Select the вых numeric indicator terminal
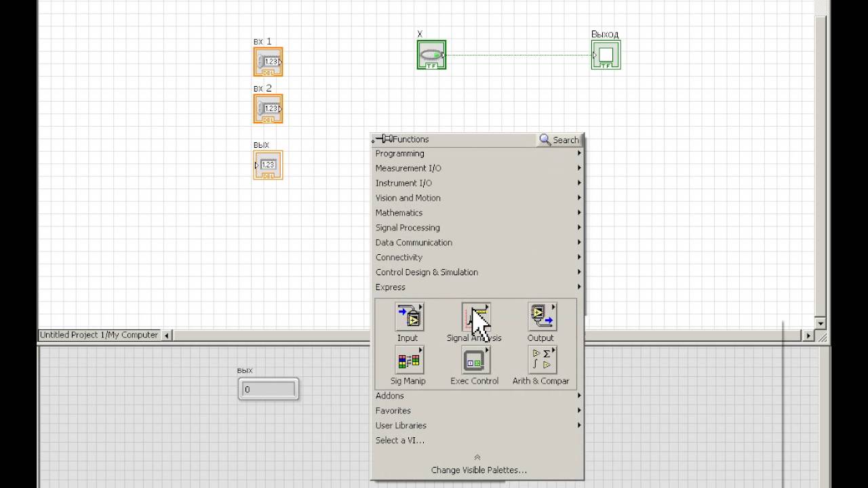 [x=268, y=165]
